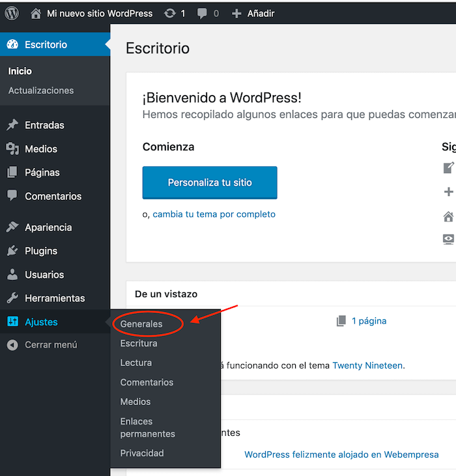
Task: Select Escritura in Ajustes flyout
Action: coord(139,343)
